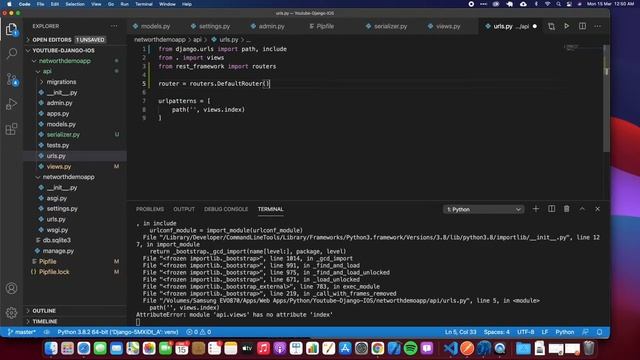640x360 pixels.
Task: Expand the migrations folder
Action: 76,82
